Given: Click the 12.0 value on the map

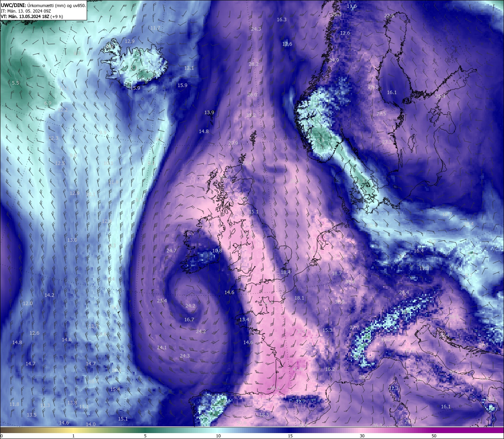Looking at the screenshot, I should (x=28, y=303).
